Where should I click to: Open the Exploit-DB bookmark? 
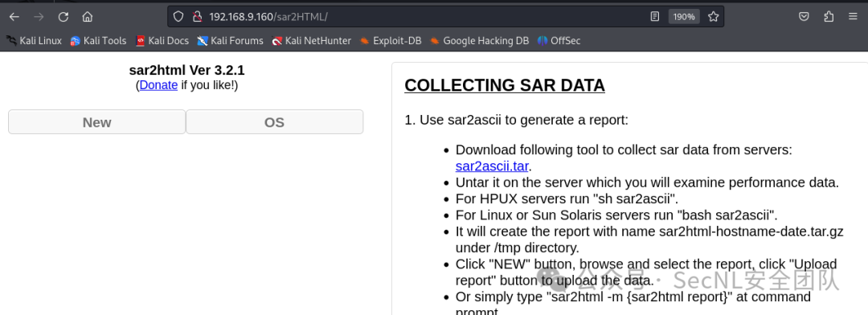click(x=391, y=40)
